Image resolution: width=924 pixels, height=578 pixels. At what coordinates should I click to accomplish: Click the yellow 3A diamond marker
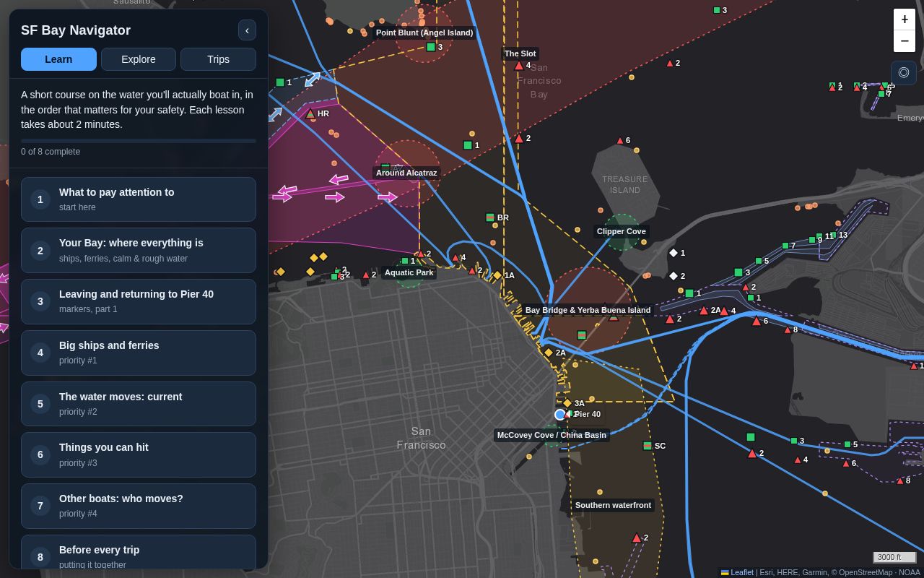(567, 403)
